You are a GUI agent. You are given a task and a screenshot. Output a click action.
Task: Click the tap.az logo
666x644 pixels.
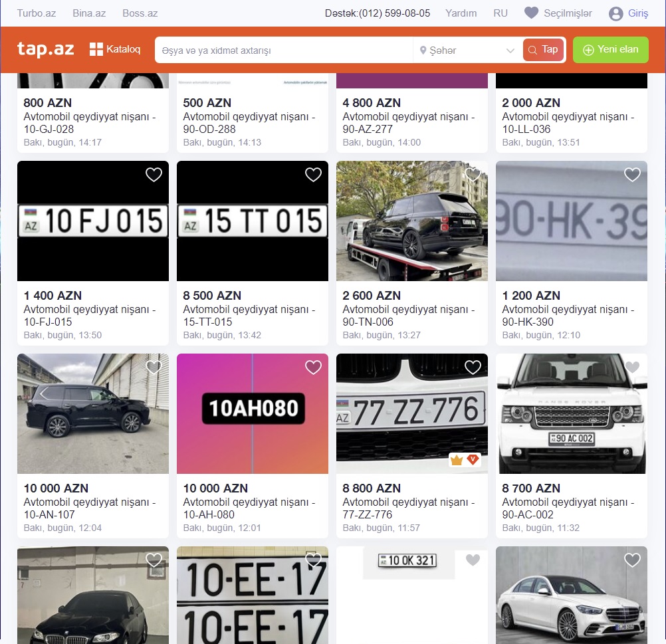pyautogui.click(x=45, y=49)
